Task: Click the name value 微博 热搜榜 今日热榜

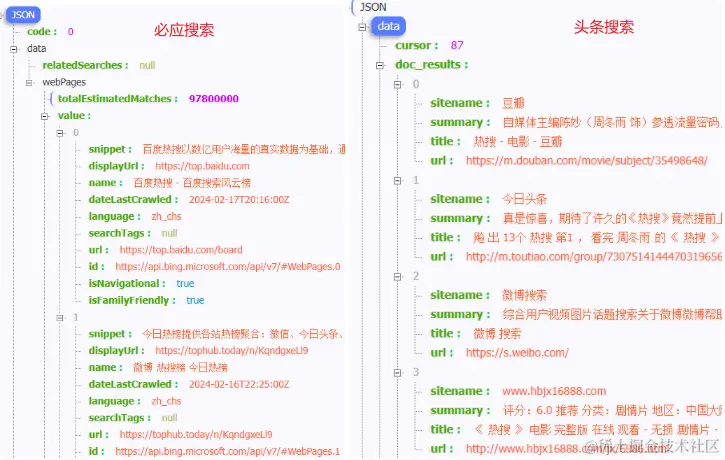Action: (180, 368)
